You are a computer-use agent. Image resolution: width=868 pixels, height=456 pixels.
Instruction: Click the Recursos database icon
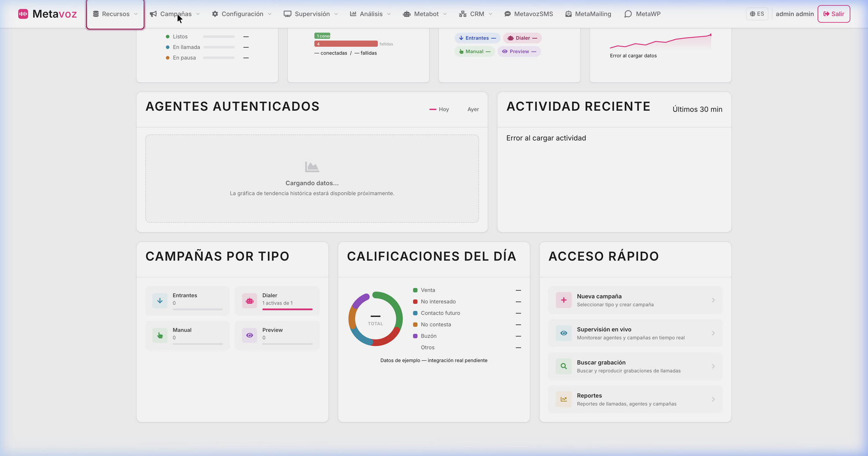(x=96, y=14)
